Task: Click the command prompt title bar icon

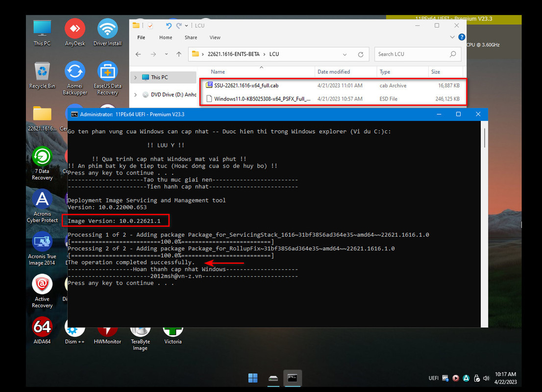Action: coord(74,115)
